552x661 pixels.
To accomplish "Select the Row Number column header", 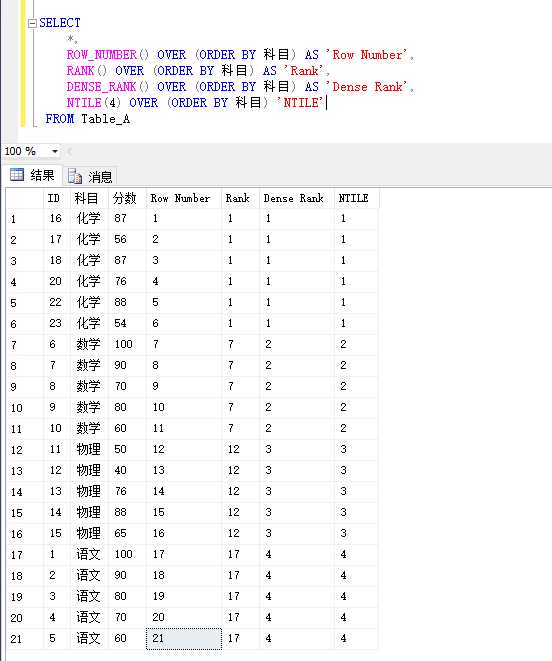I will point(184,198).
